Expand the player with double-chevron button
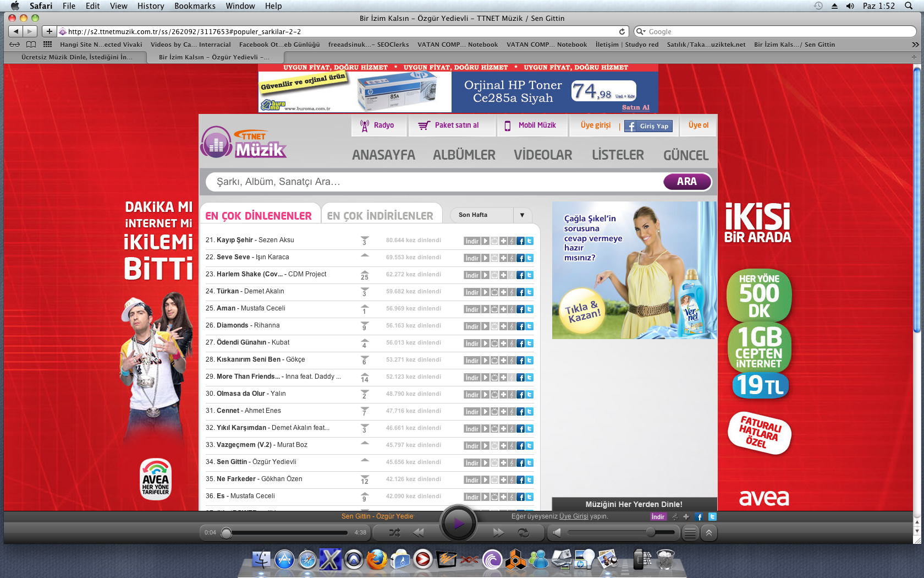This screenshot has height=578, width=924. 709,533
